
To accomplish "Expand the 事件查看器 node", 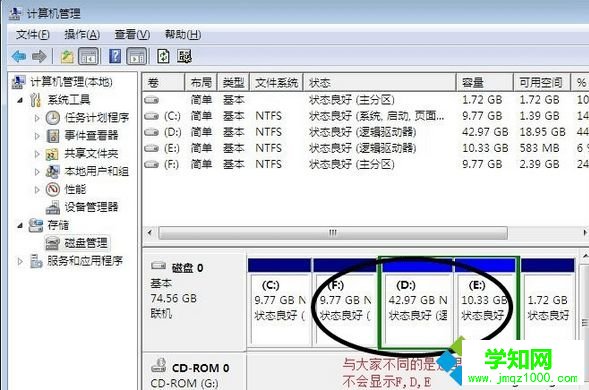I will [37, 136].
